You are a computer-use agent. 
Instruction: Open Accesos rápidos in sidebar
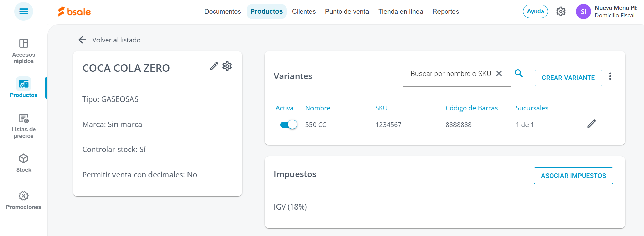pyautogui.click(x=23, y=51)
